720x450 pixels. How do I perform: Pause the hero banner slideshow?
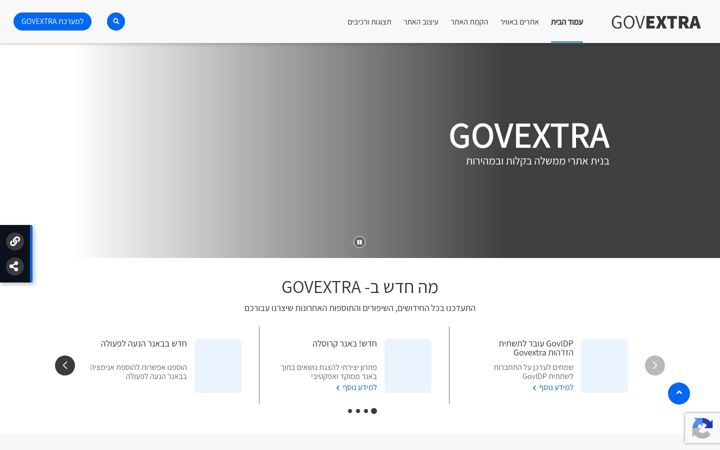click(x=360, y=242)
